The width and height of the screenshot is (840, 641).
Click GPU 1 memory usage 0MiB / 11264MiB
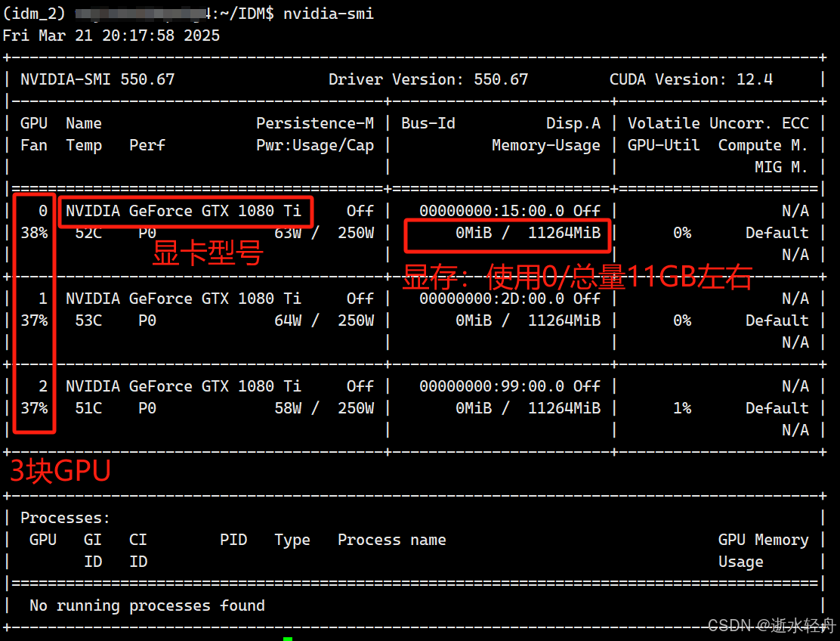tap(528, 320)
